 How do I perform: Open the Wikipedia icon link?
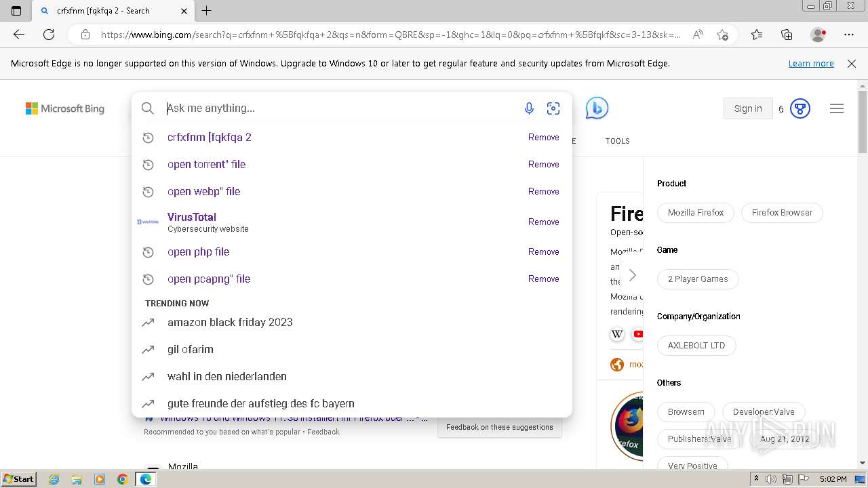pos(617,334)
